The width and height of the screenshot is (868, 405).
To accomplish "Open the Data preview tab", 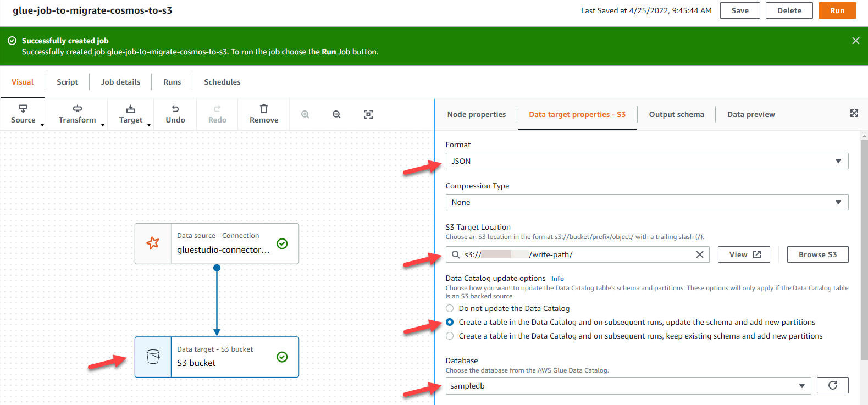I will point(751,114).
